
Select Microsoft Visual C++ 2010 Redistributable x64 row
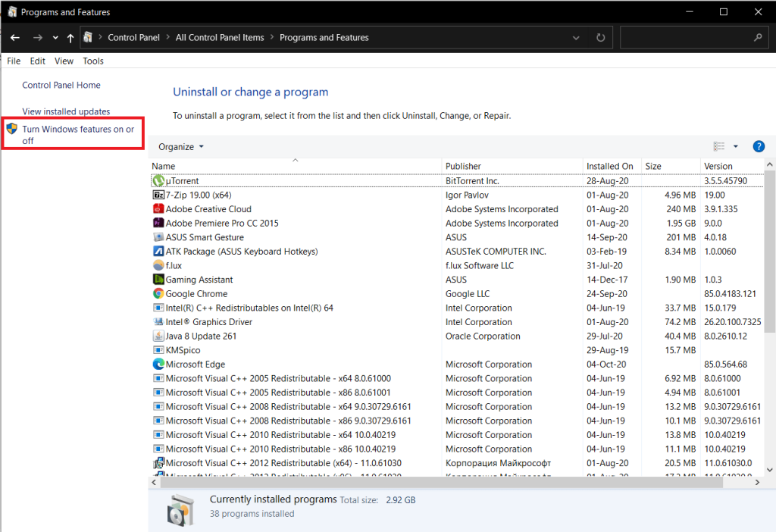tap(456, 435)
